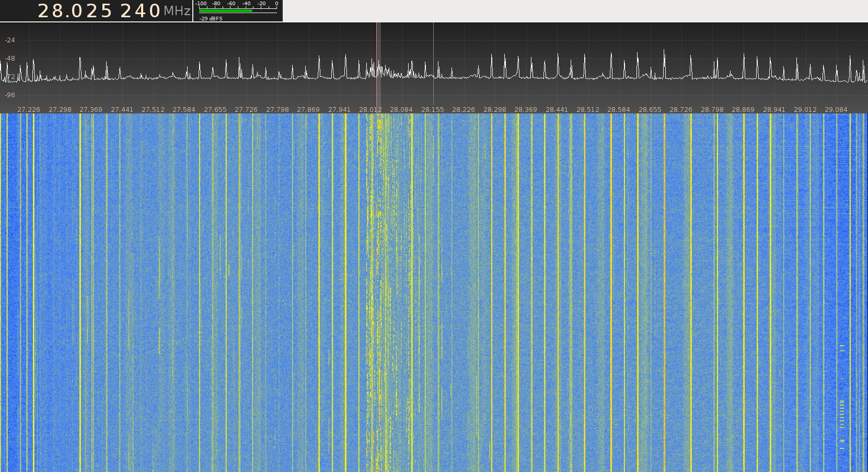Screen dimensions: 868x472
Task: Click the 27.869 frequency axis label
Action: pyautogui.click(x=308, y=110)
